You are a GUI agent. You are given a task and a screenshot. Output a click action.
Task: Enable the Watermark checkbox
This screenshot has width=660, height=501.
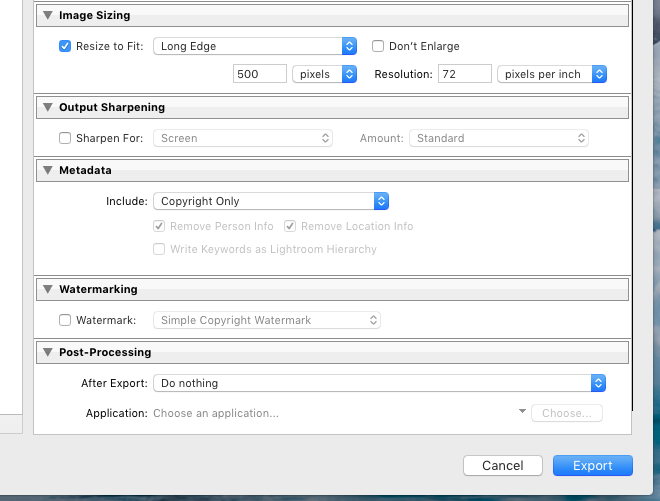click(x=65, y=320)
